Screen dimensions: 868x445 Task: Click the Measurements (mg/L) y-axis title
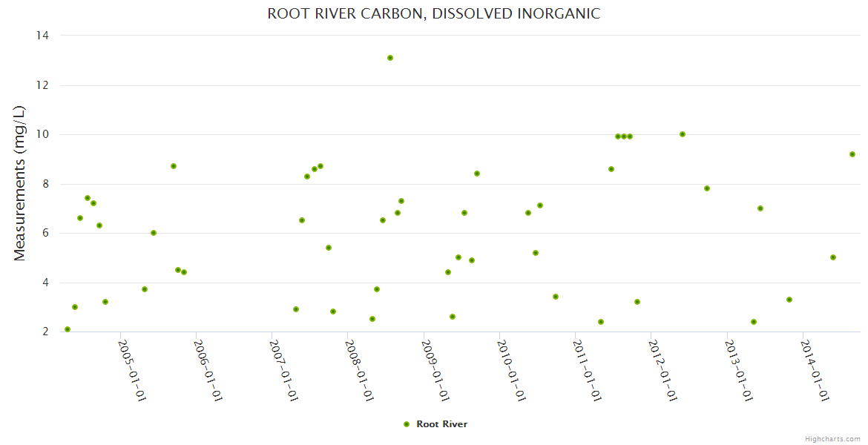[x=20, y=183]
